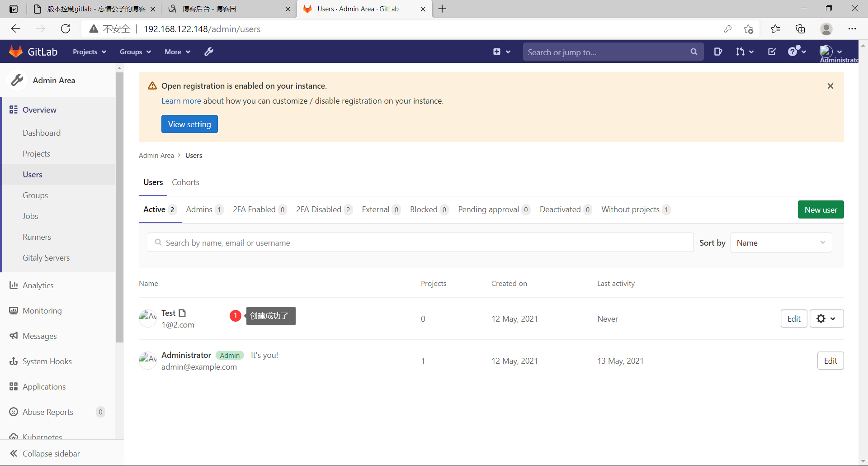Open Runners in the admin sidebar

click(x=37, y=237)
